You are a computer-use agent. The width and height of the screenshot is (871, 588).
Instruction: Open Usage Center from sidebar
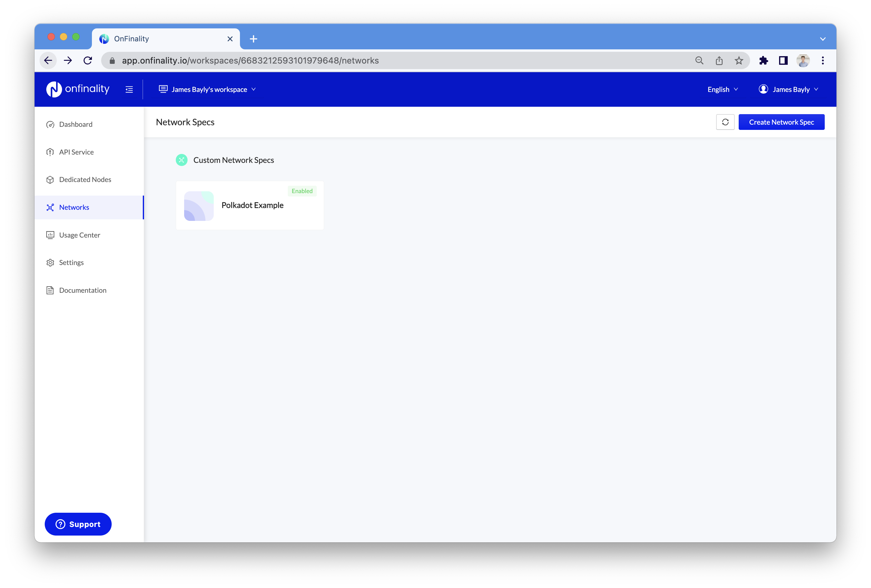(80, 235)
